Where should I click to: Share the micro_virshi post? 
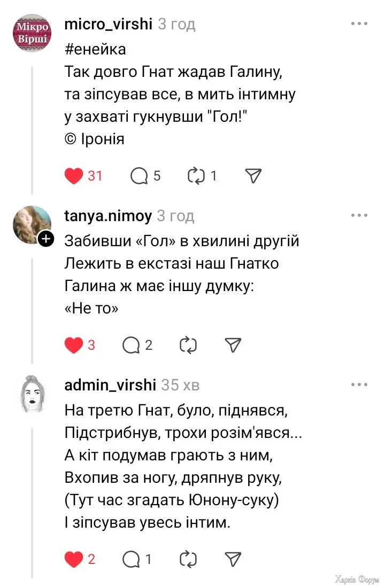click(253, 176)
